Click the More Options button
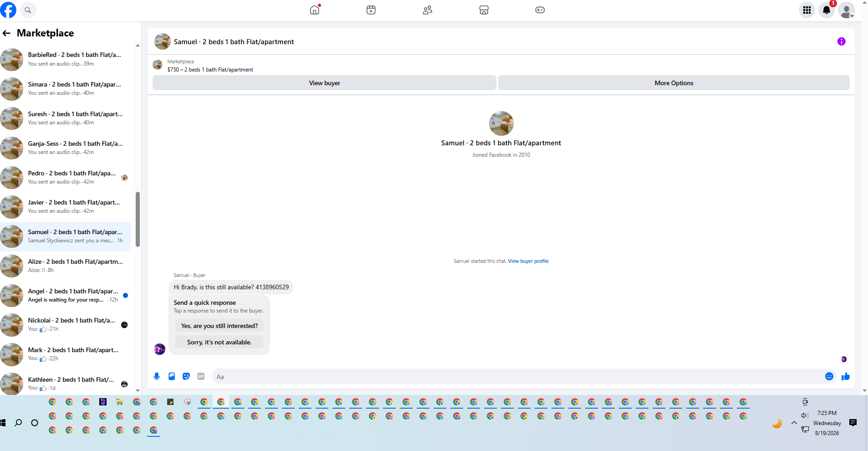 tap(674, 83)
